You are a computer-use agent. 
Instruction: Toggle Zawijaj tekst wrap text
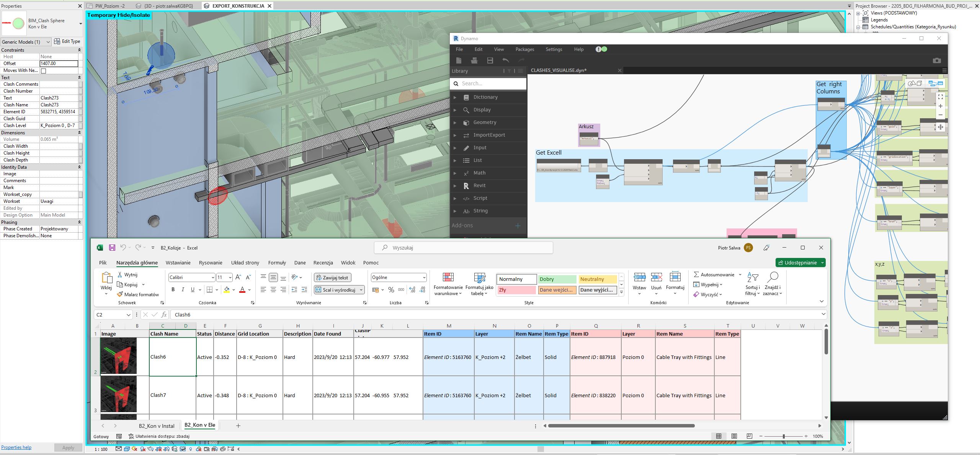click(x=332, y=277)
